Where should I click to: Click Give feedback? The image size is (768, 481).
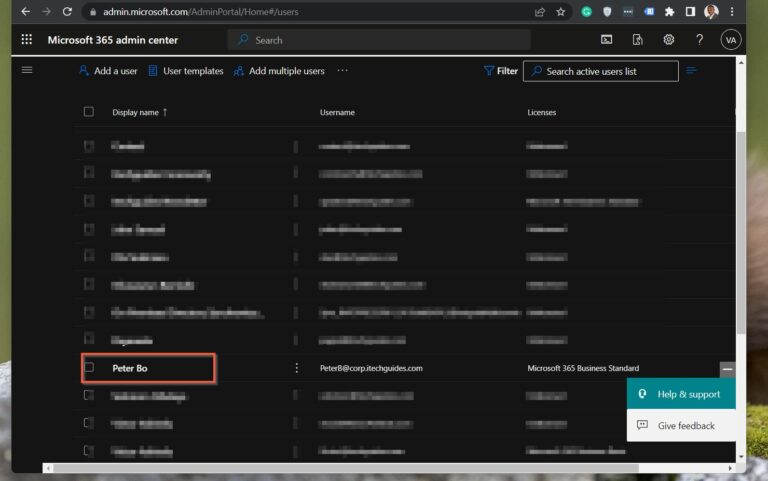681,426
